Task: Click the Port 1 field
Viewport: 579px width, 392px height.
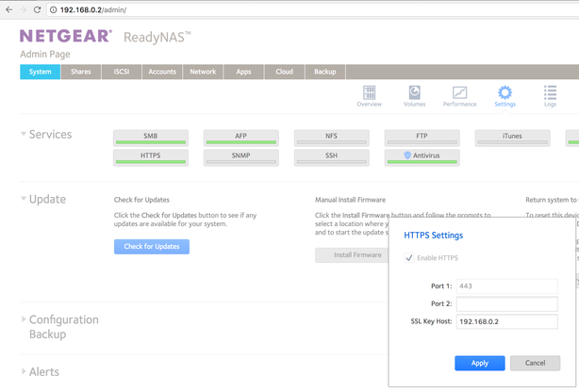Action: 507,286
